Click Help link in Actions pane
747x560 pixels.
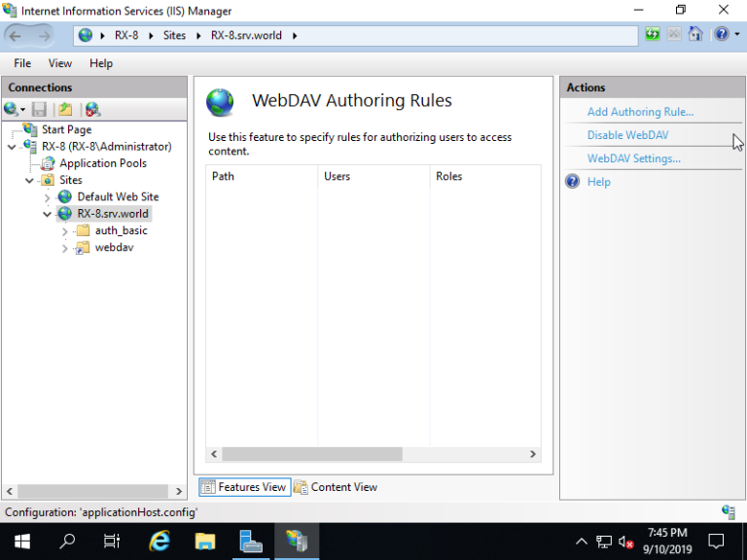[599, 182]
